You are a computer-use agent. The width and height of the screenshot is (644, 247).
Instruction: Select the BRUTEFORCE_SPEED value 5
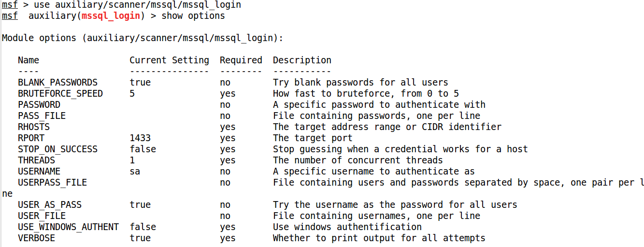point(132,93)
